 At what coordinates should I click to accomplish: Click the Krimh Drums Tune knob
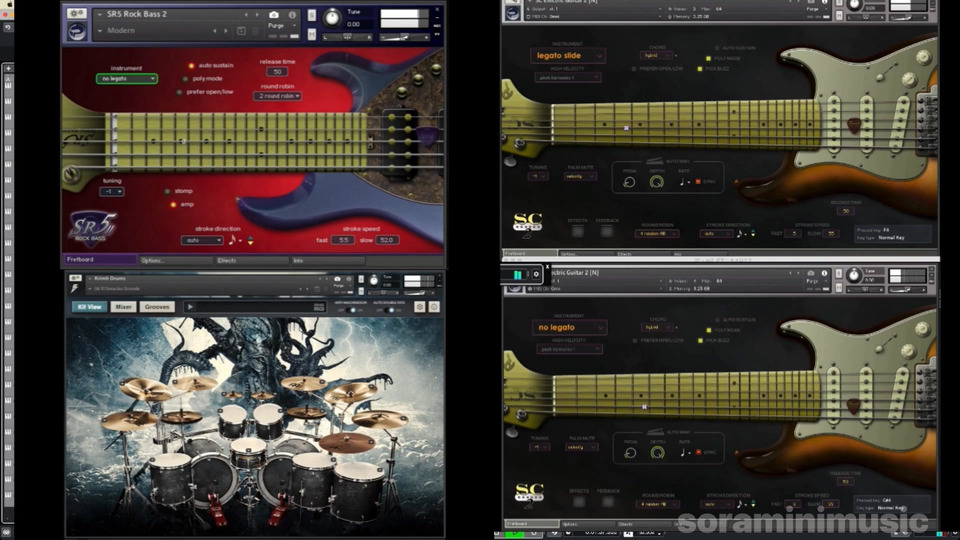(x=374, y=280)
